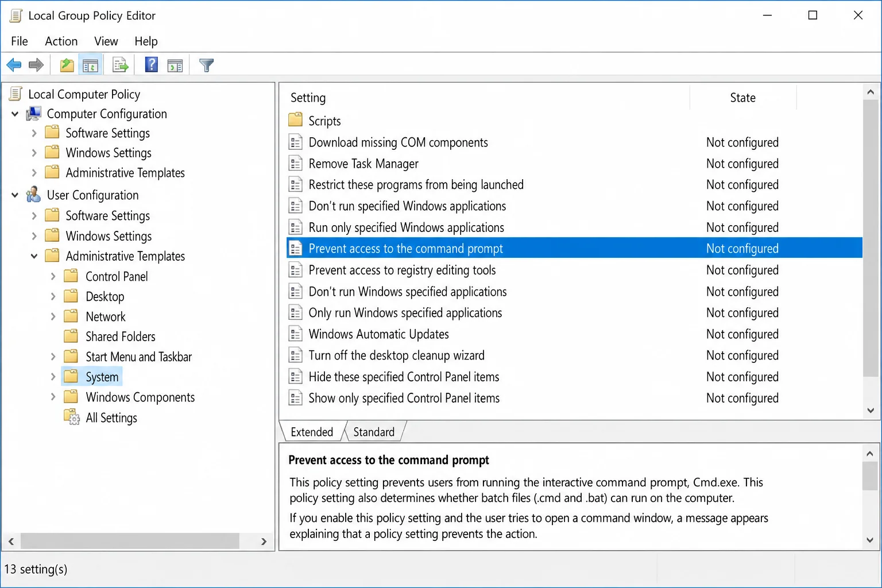The height and width of the screenshot is (588, 882).
Task: Click settings list scroll down arrow
Action: point(871,411)
